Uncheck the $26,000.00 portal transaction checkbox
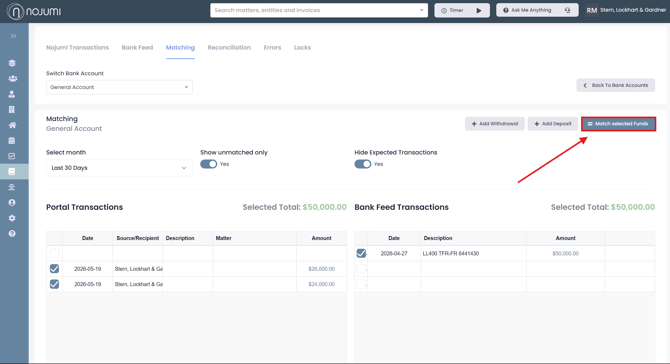The width and height of the screenshot is (670, 364). pyautogui.click(x=54, y=269)
